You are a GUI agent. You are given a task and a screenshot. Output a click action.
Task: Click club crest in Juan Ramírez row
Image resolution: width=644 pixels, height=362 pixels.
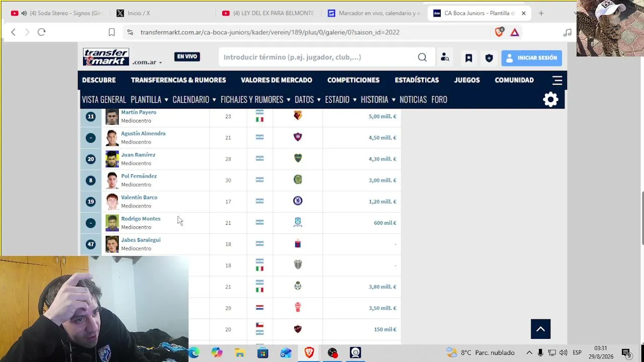coord(298,158)
